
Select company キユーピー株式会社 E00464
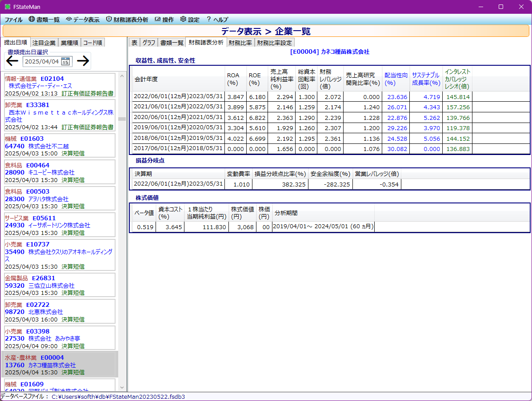coord(60,173)
